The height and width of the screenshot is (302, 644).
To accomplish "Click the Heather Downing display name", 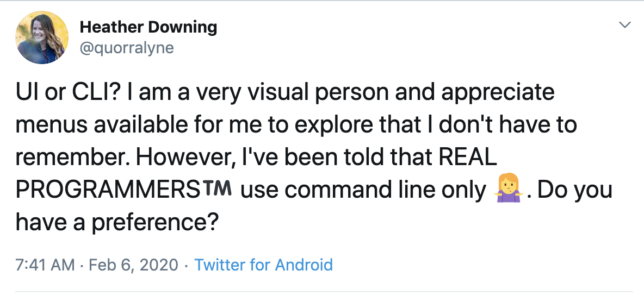I will 148,27.
